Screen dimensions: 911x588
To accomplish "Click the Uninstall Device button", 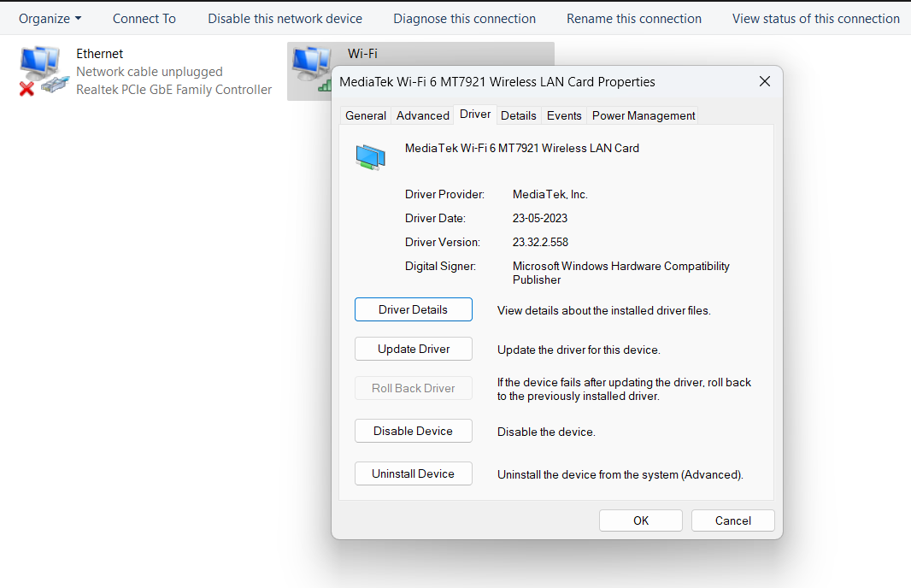I will [413, 473].
